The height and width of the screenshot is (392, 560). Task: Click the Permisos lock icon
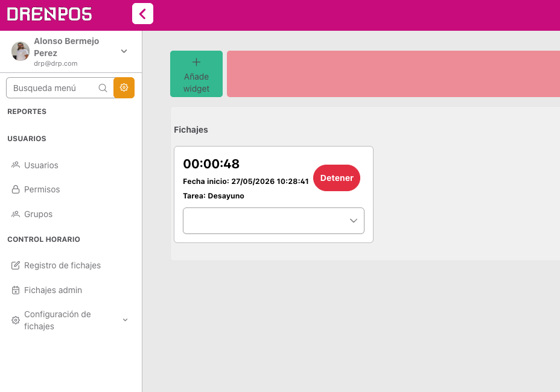(x=15, y=189)
